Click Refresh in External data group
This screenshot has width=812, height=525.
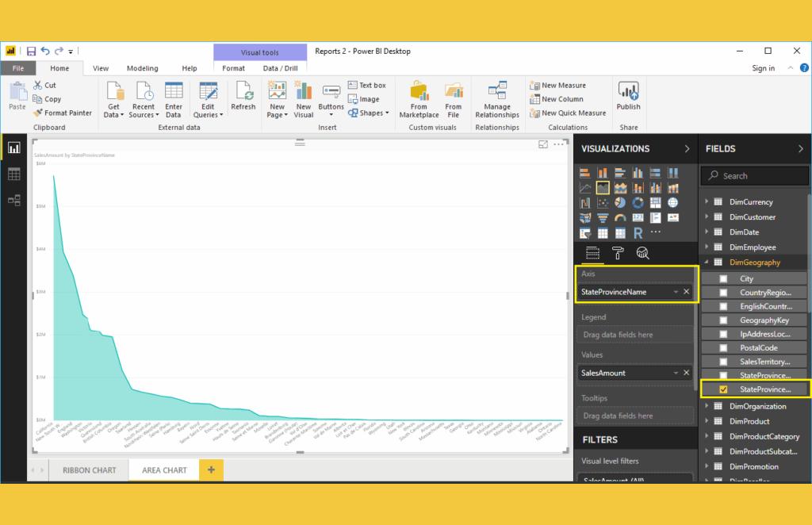(x=243, y=96)
